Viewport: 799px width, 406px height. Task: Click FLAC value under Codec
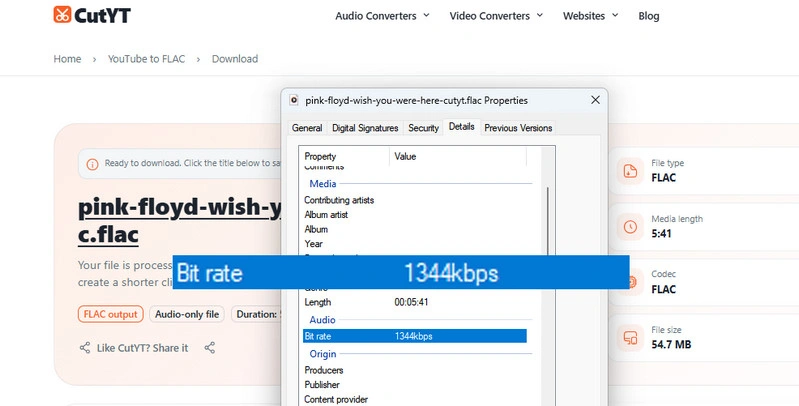[x=663, y=289]
